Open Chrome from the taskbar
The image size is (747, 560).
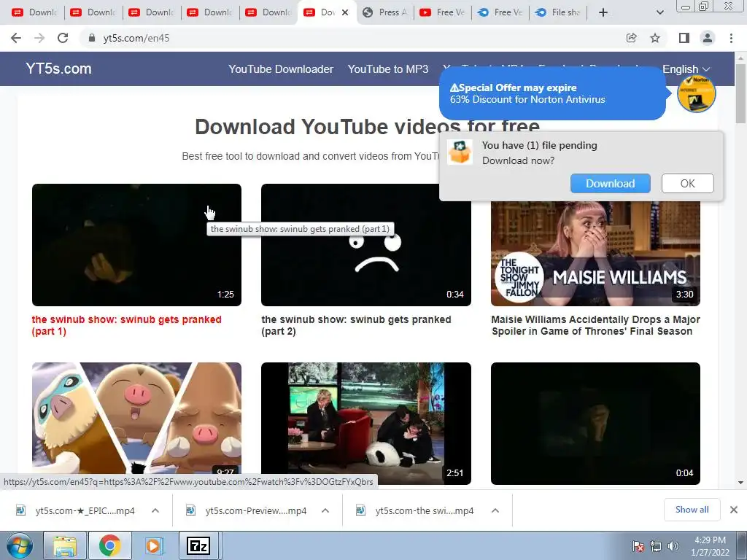pyautogui.click(x=109, y=545)
